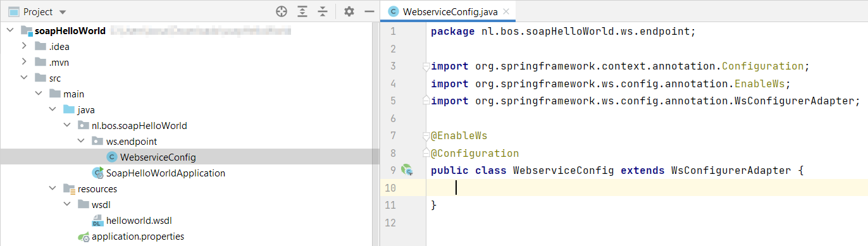Select the nl.bos.soapHelloWorld package row
Screen dimensions: 868x246
click(x=190, y=125)
